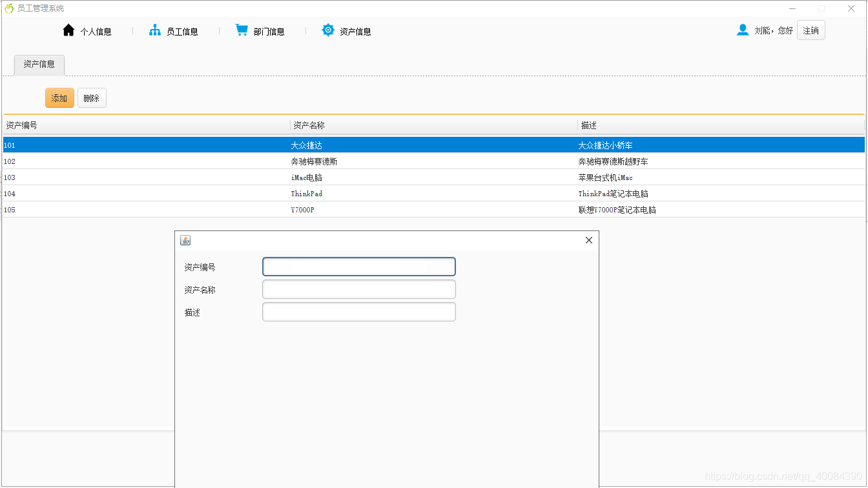Click the user avatar icon beside 刘能

pos(743,30)
